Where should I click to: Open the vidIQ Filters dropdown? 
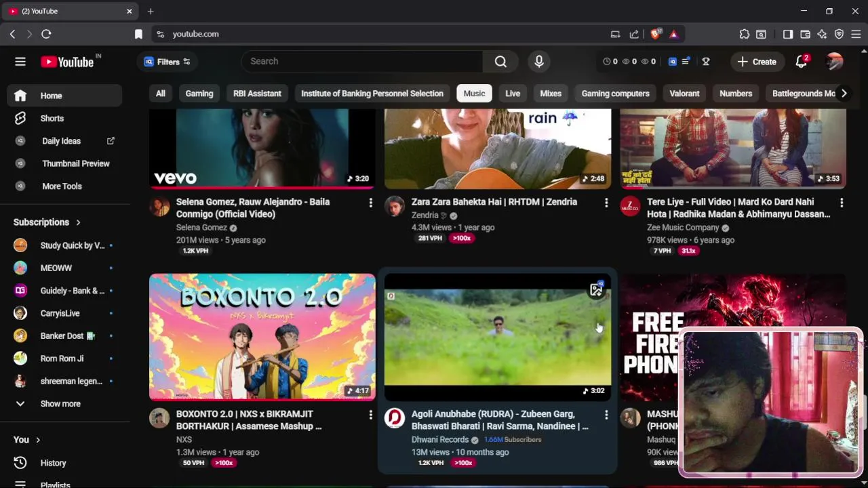[x=167, y=62]
